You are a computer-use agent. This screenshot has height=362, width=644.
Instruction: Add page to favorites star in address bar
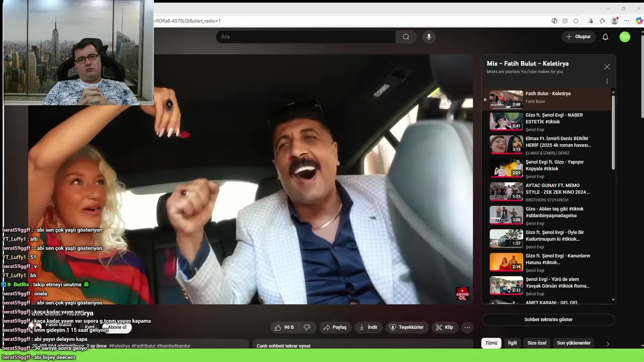tap(576, 21)
